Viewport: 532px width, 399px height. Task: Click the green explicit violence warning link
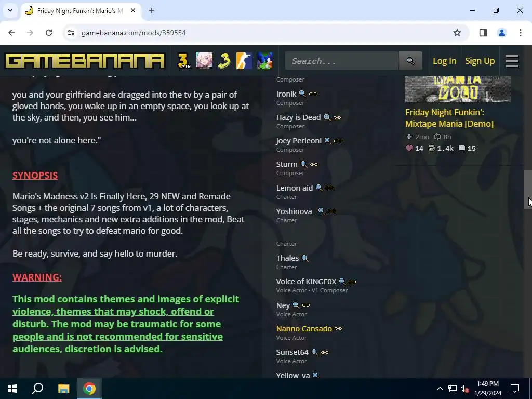(x=126, y=324)
